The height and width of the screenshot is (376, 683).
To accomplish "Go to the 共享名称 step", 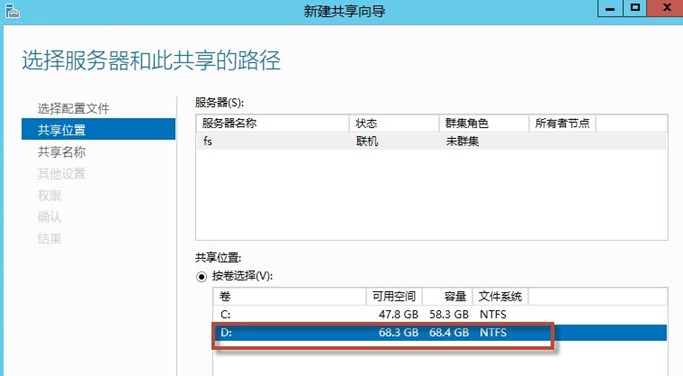I will (x=61, y=152).
